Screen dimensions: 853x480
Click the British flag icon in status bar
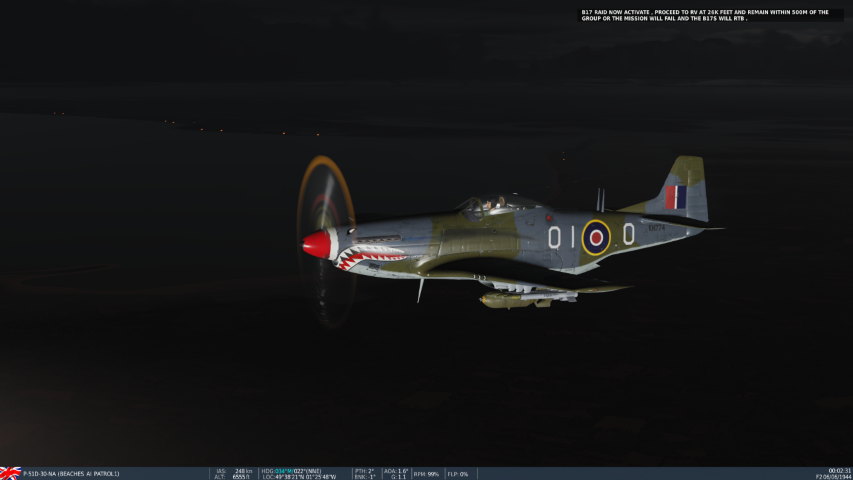point(10,473)
